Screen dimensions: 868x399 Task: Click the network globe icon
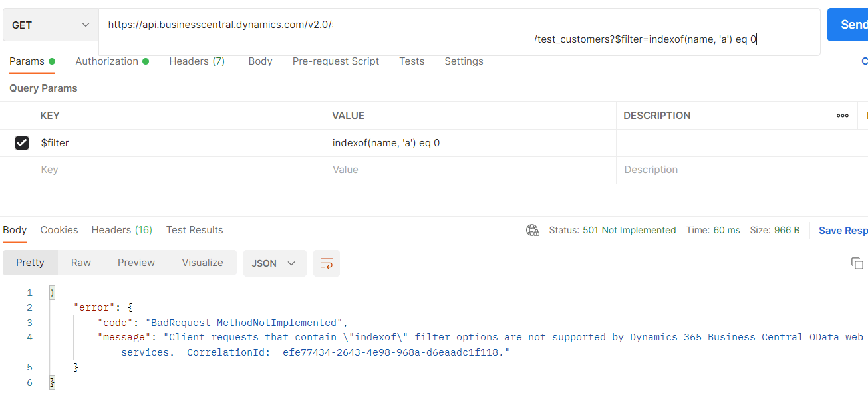(x=532, y=230)
